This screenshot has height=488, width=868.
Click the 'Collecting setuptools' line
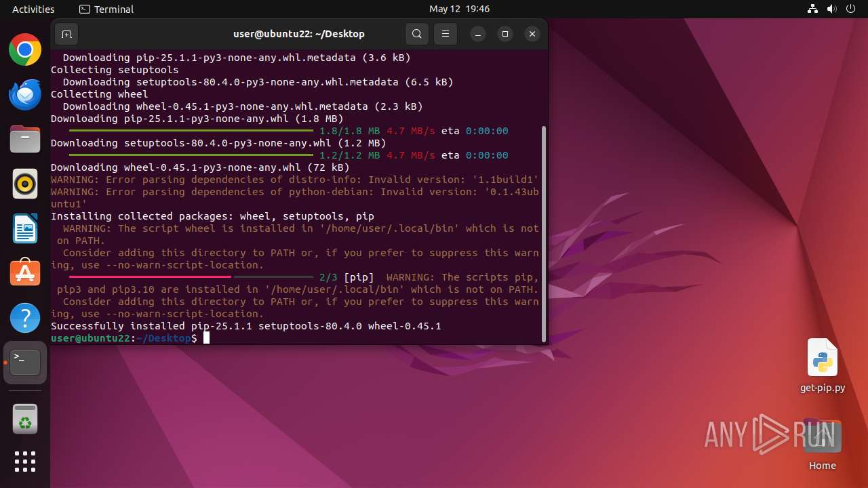pos(115,70)
